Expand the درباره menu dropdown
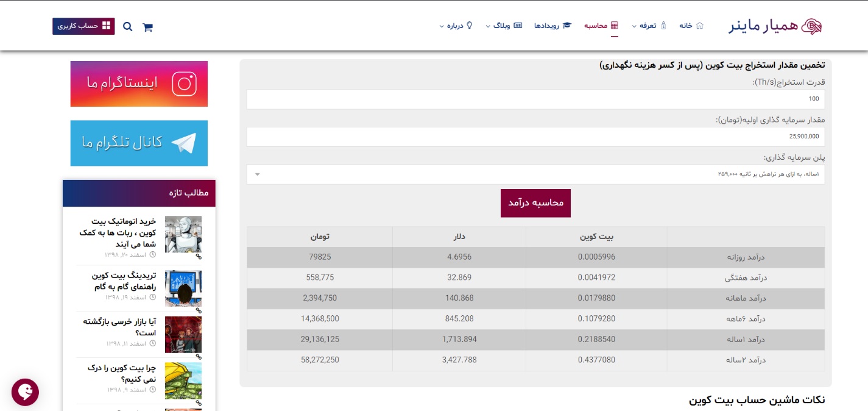Screen dimensions: 868x411 point(442,26)
